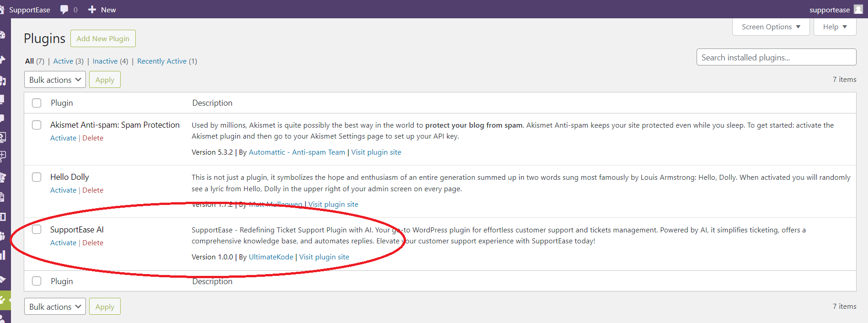The height and width of the screenshot is (323, 868).
Task: Click the Hello Dolly plugin name
Action: pos(69,177)
